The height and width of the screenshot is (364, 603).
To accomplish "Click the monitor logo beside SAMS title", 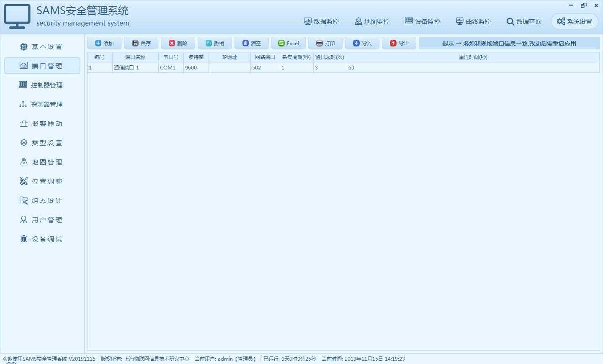I will coord(17,16).
